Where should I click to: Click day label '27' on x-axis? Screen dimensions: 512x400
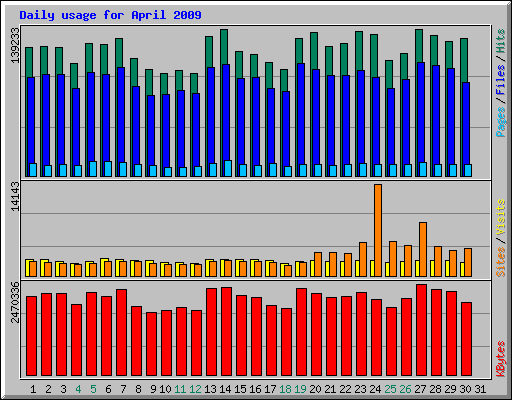coord(420,389)
